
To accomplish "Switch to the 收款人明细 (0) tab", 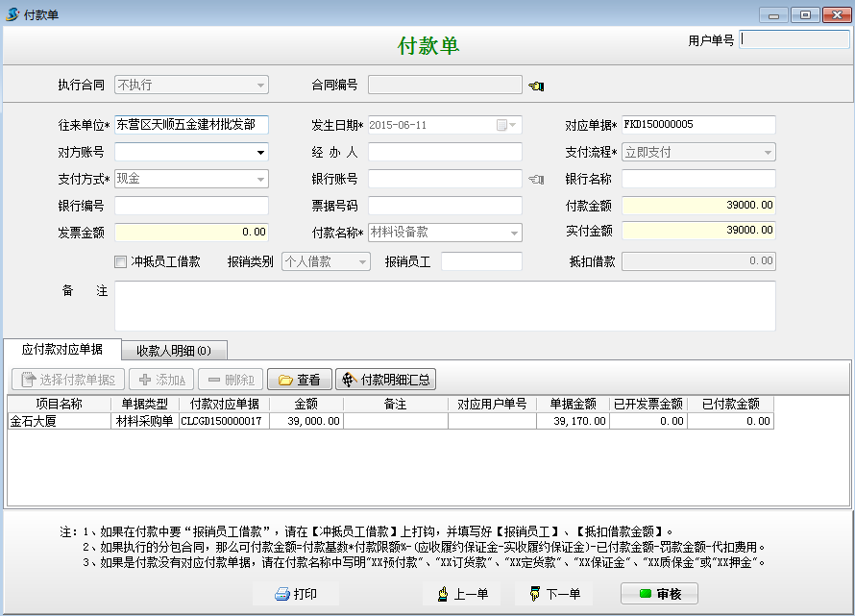I will (174, 350).
